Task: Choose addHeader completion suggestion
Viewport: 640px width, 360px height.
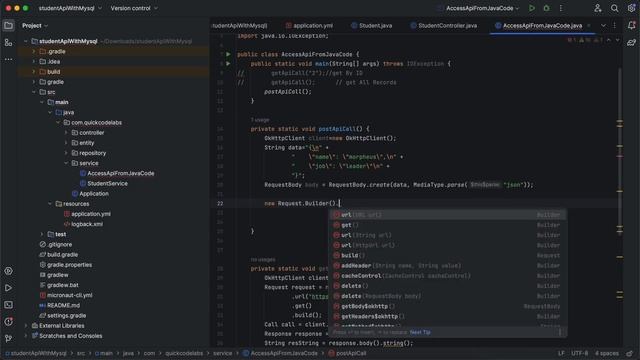Action: 448,266
